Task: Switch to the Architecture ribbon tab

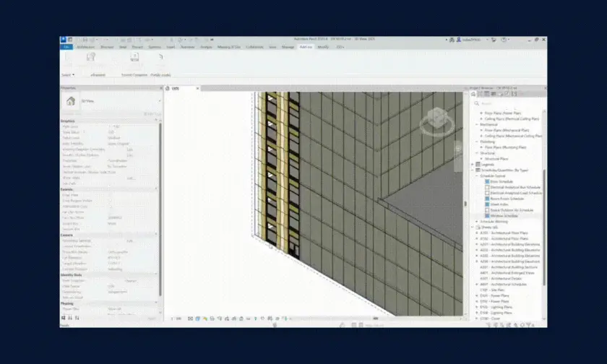Action: click(x=85, y=47)
